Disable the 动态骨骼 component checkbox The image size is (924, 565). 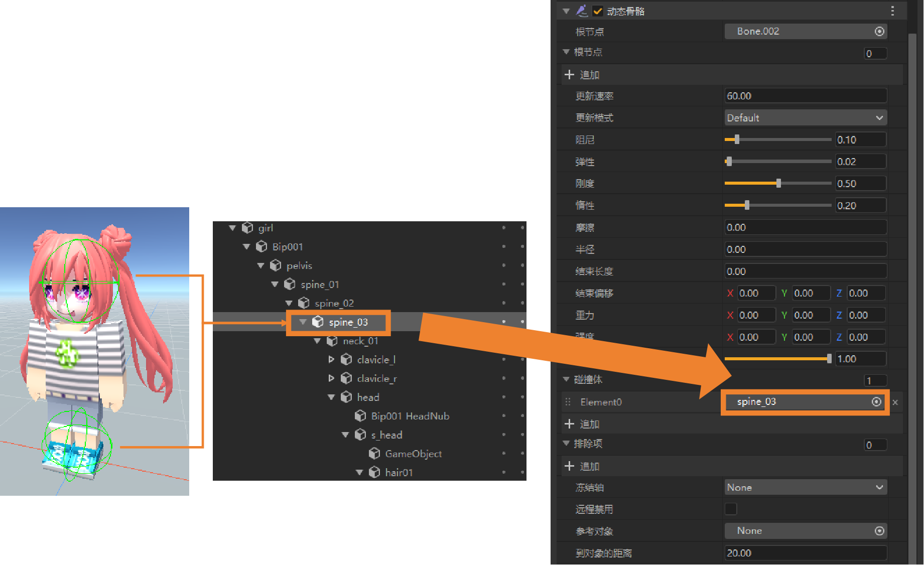click(598, 11)
